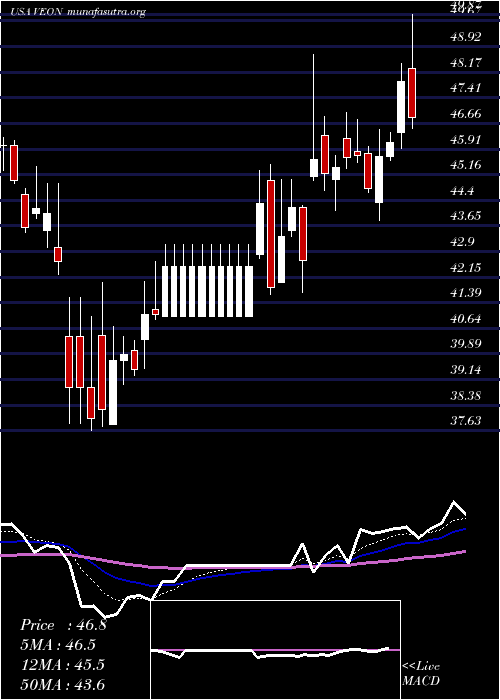
Task: Click the 'Price : 46.8' readout
Action: tap(63, 625)
